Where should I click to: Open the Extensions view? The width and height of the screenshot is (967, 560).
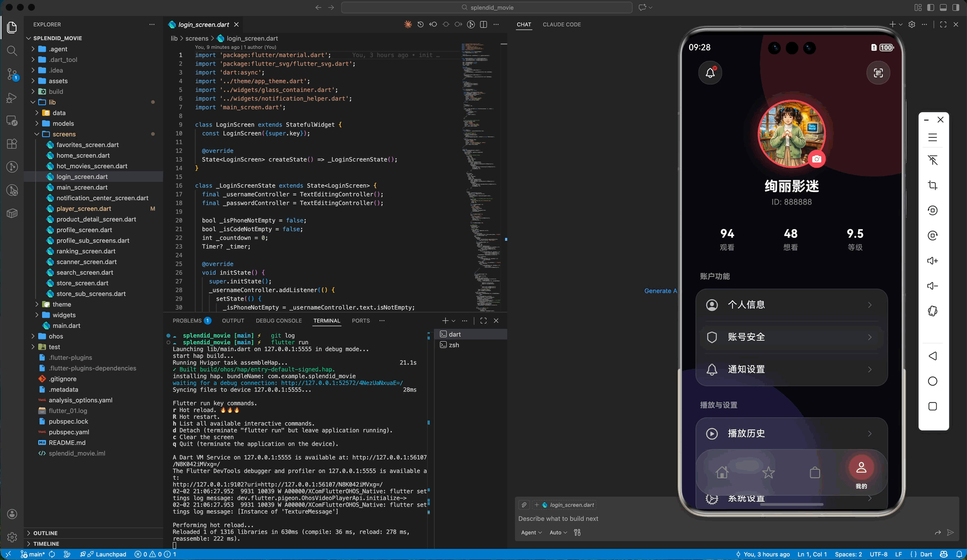point(12,144)
